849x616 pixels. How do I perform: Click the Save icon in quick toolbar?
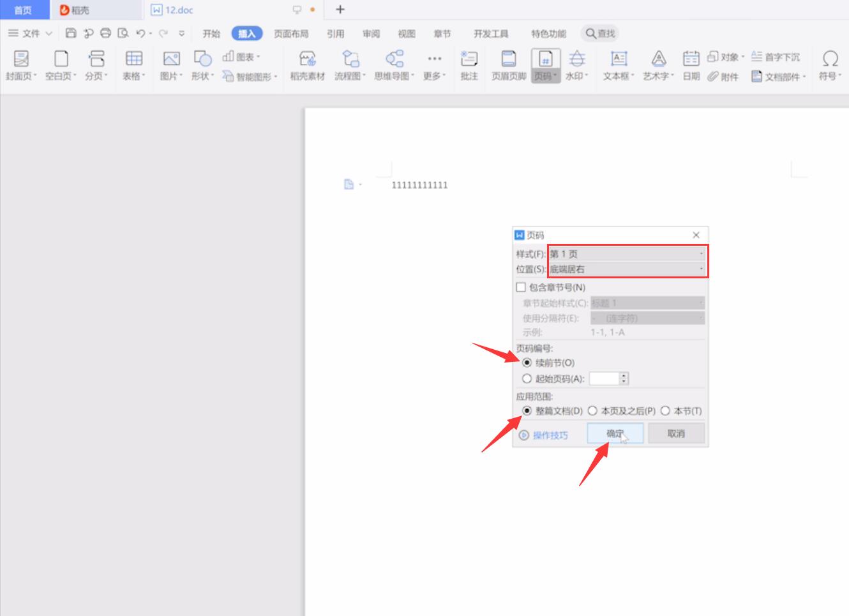click(71, 33)
